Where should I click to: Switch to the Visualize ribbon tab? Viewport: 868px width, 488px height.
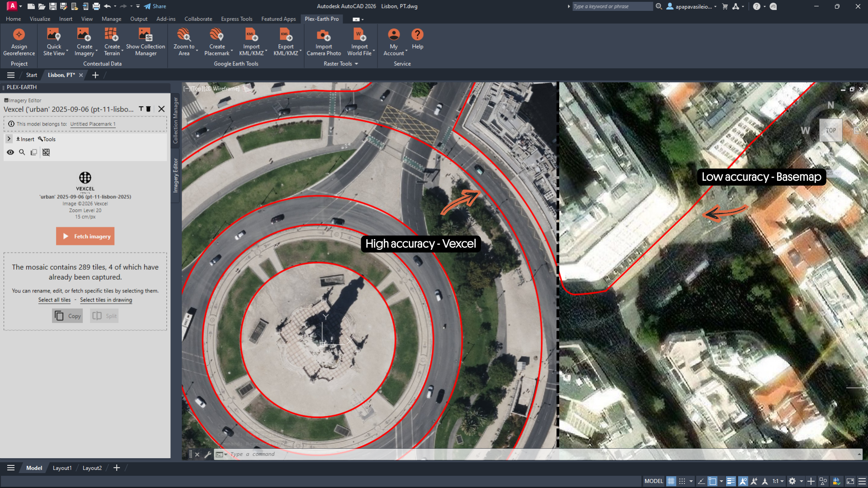pos(40,19)
